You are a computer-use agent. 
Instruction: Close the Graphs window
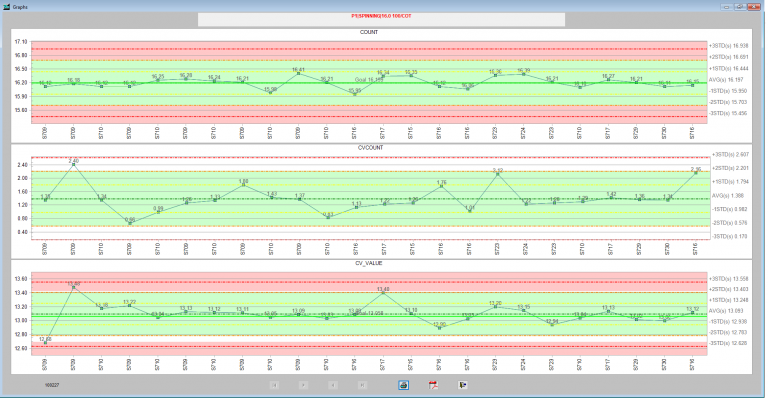tap(754, 7)
